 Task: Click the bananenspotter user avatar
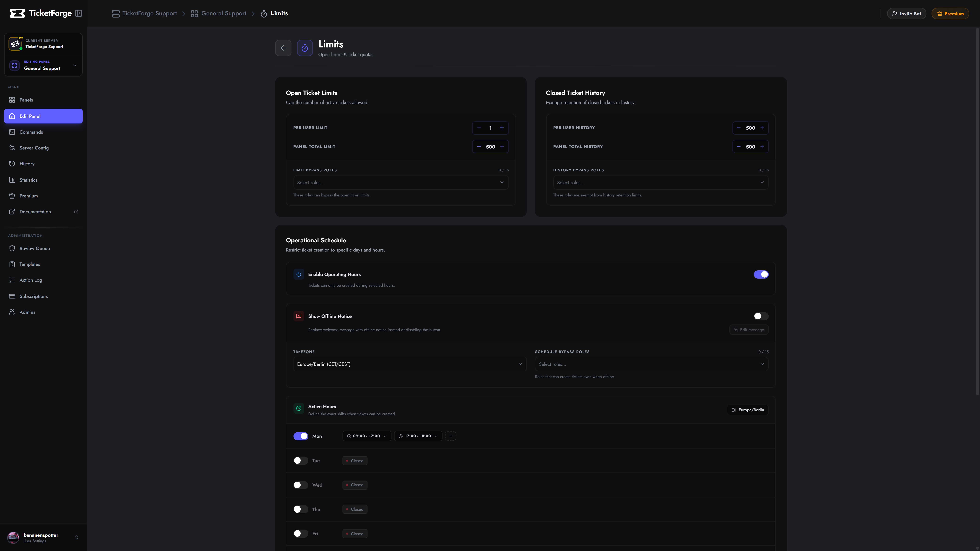13,538
